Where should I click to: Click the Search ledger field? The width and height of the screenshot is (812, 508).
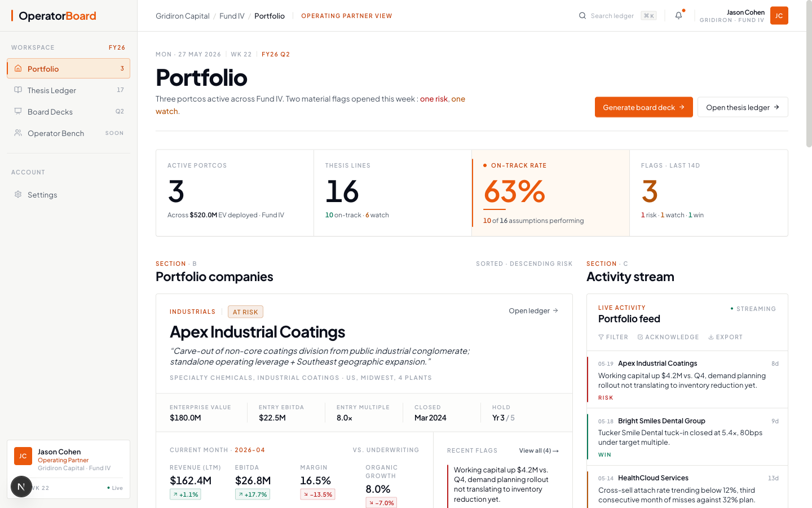click(x=617, y=16)
